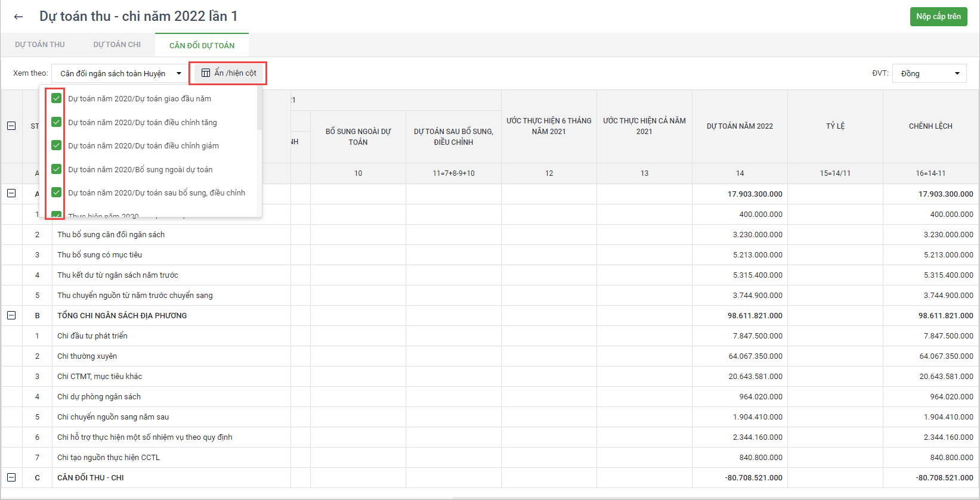This screenshot has height=500, width=980.
Task: Collapse section A using minus icon
Action: [x=11, y=194]
